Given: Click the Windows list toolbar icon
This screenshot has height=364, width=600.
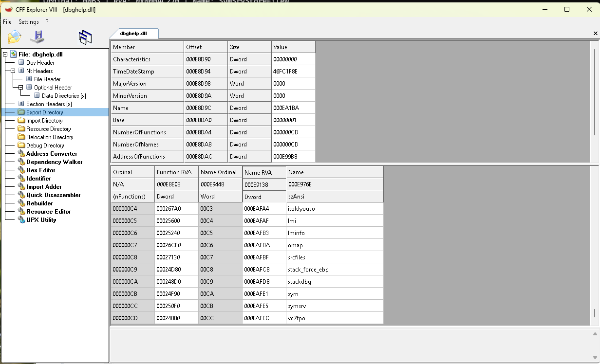Looking at the screenshot, I should click(x=85, y=37).
